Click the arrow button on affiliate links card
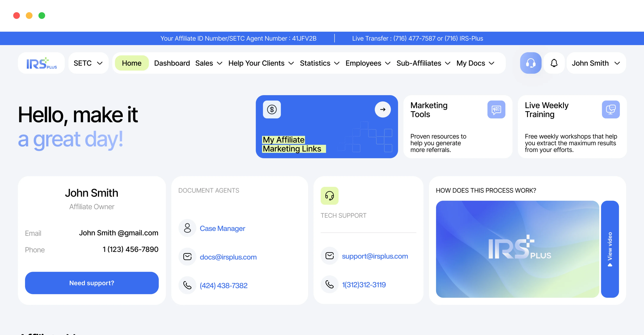Viewport: 644px width, 335px height. (382, 110)
